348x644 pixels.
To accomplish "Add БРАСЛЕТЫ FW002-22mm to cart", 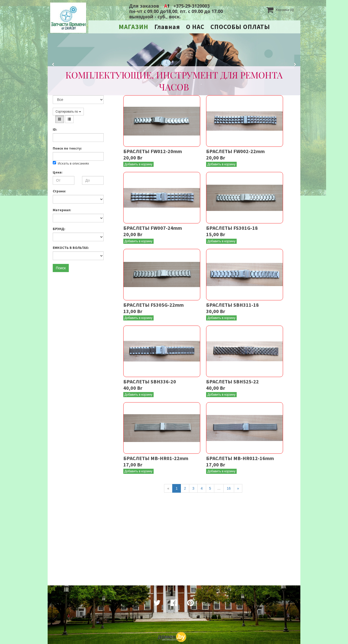I will [221, 164].
